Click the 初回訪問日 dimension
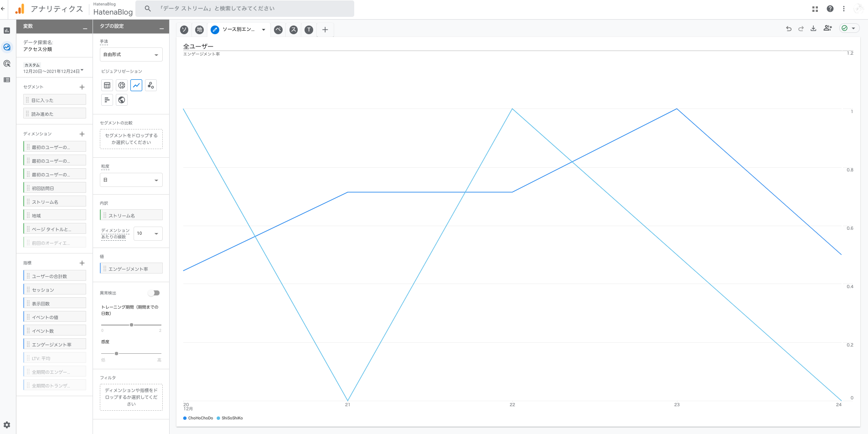The width and height of the screenshot is (868, 434). pos(55,188)
